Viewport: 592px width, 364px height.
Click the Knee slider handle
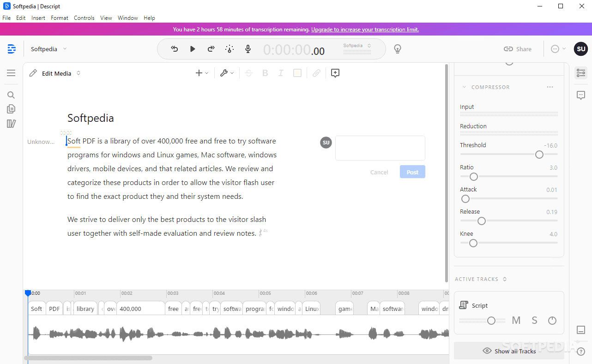point(473,243)
